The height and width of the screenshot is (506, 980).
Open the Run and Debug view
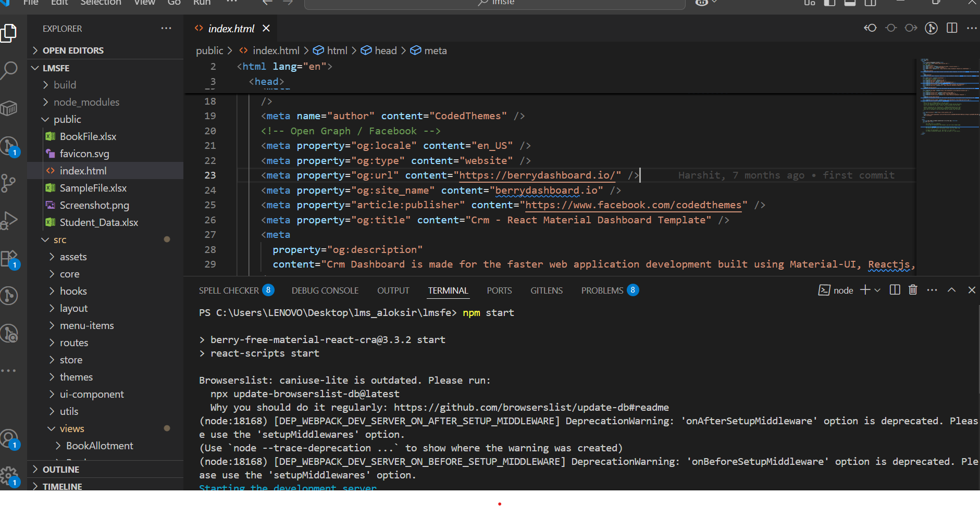coord(9,220)
